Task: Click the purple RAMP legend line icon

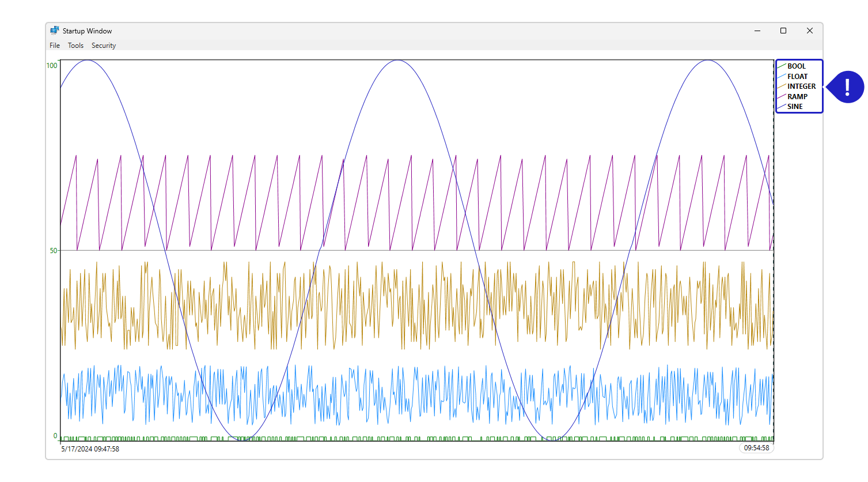Action: [x=781, y=97]
